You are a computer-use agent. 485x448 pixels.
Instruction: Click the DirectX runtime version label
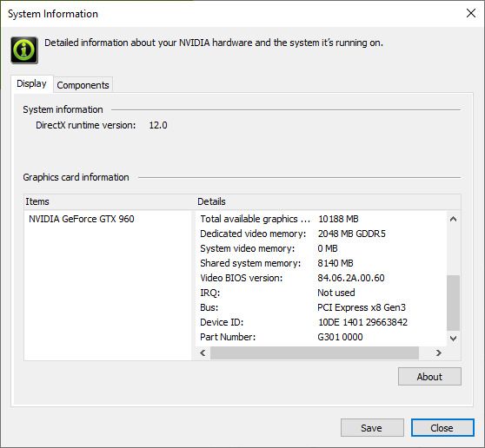[x=86, y=125]
